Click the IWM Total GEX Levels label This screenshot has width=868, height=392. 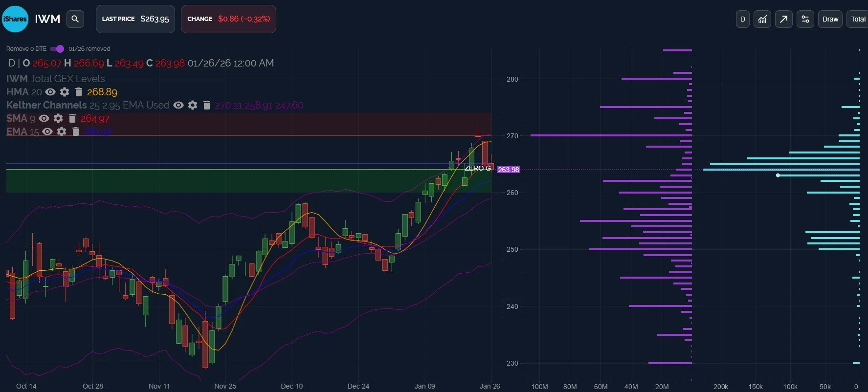55,79
